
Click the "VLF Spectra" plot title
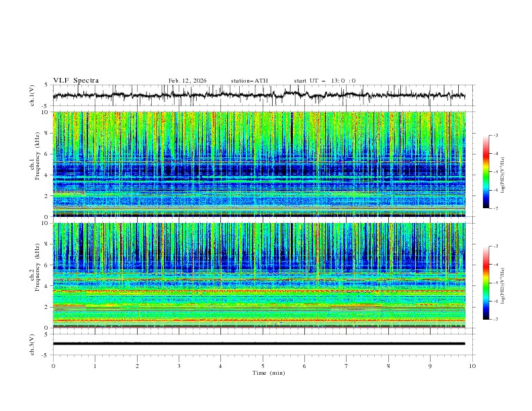tap(76, 81)
